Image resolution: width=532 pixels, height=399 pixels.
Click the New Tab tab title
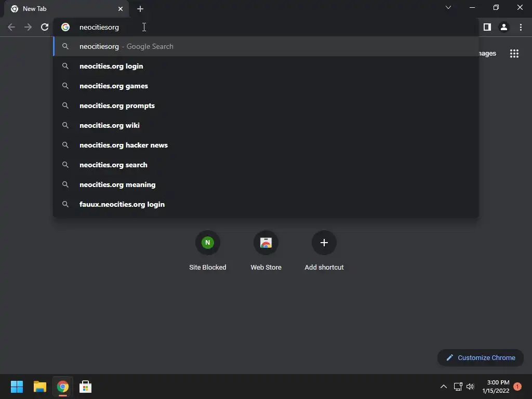tap(35, 9)
